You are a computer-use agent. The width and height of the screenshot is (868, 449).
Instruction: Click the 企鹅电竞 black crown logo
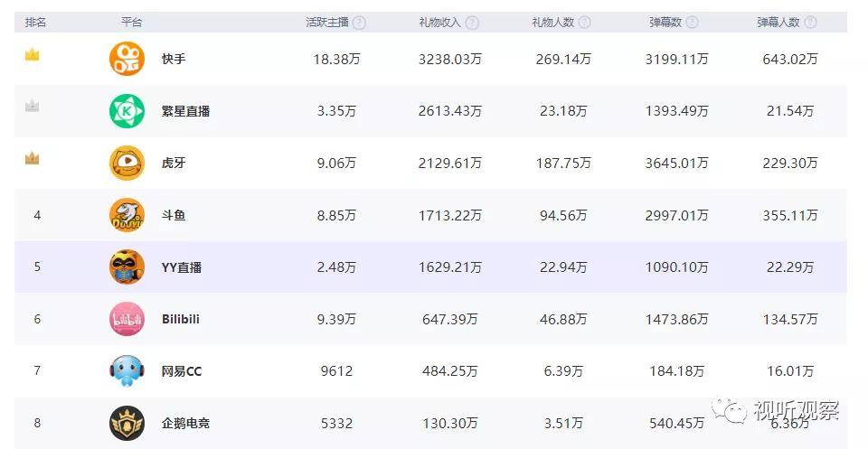pyautogui.click(x=127, y=423)
